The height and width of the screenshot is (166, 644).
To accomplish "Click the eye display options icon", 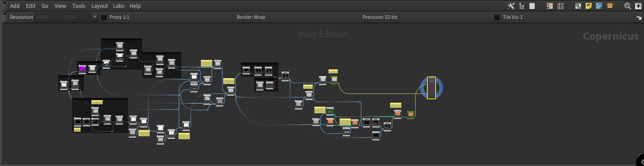I will (x=638, y=6).
